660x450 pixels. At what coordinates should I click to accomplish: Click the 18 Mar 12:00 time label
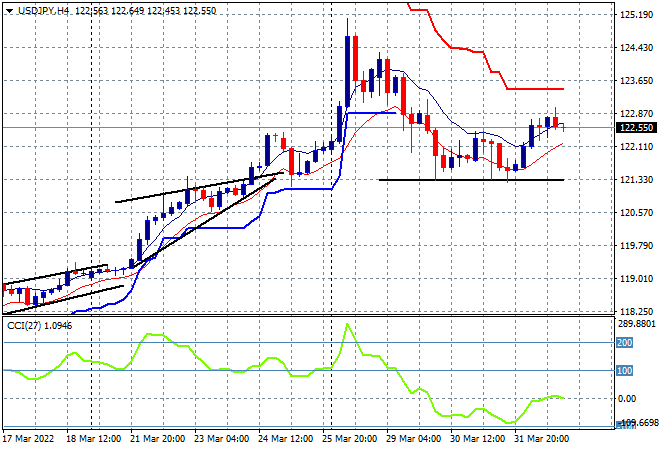[93, 439]
